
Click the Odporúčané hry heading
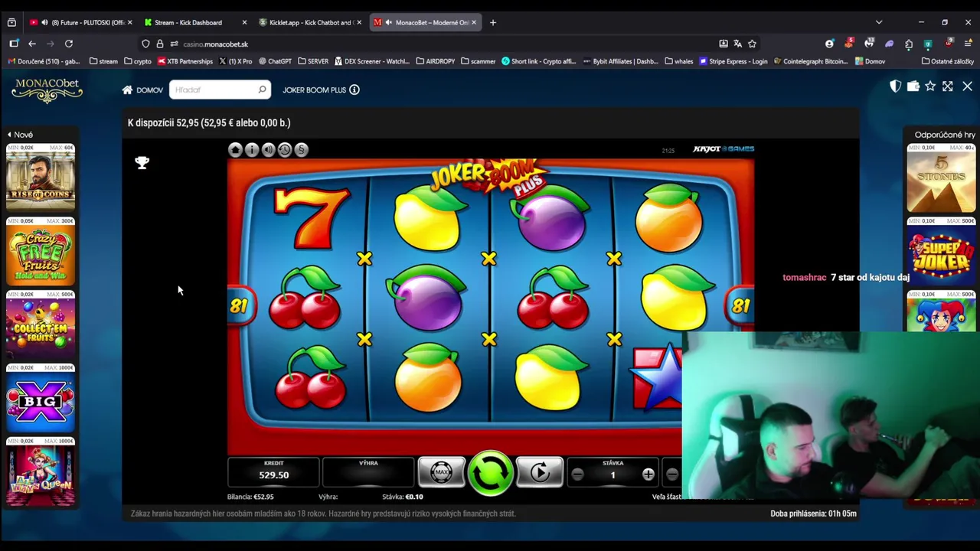pyautogui.click(x=945, y=135)
